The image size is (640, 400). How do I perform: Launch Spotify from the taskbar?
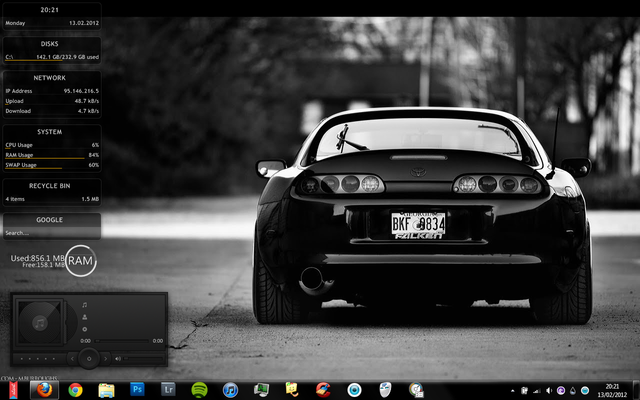[x=199, y=390]
